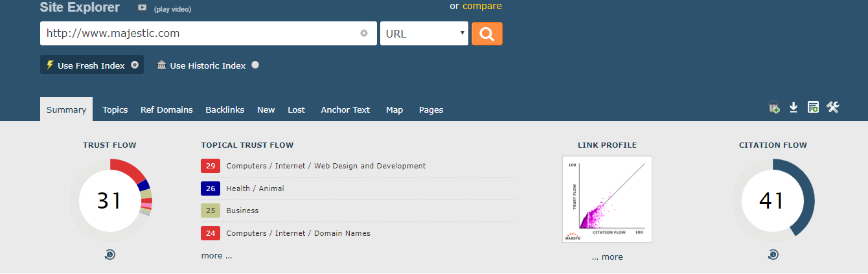Open the tools wrench icon
The height and width of the screenshot is (274, 868).
point(833,108)
